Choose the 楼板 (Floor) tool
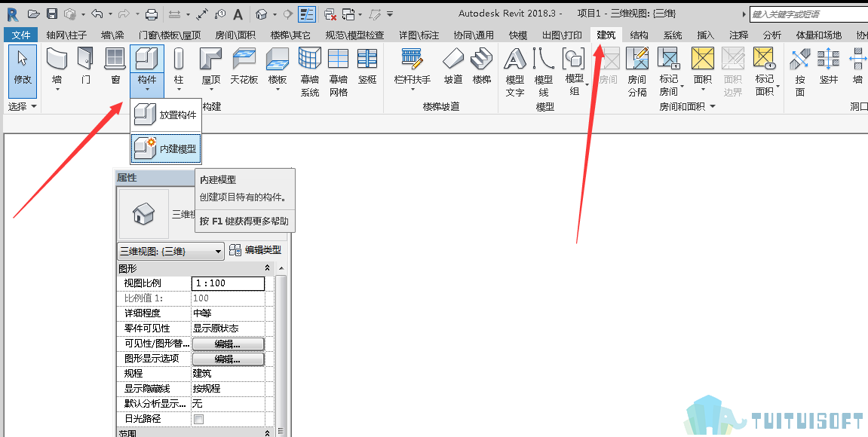 [x=278, y=68]
